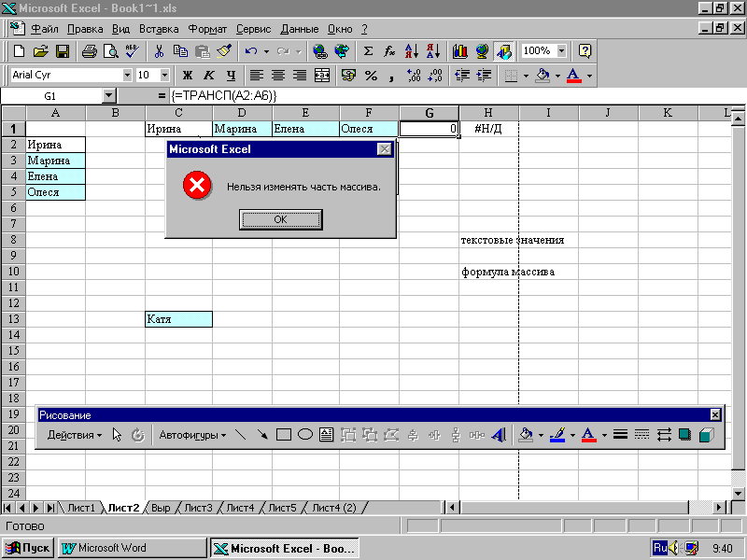747x560 pixels.
Task: Toggle underline Ч formatting
Action: pos(231,76)
